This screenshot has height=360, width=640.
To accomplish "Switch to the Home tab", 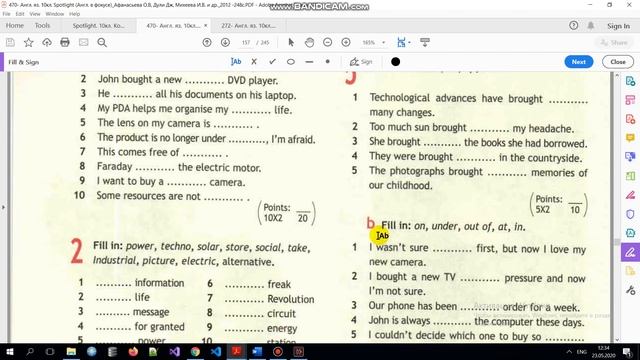I will pos(15,25).
